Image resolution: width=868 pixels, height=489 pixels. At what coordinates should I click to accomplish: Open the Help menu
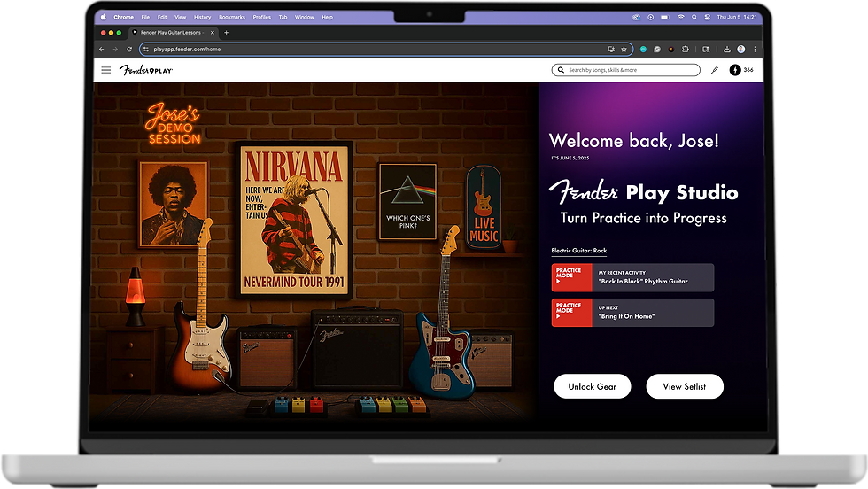click(x=328, y=17)
